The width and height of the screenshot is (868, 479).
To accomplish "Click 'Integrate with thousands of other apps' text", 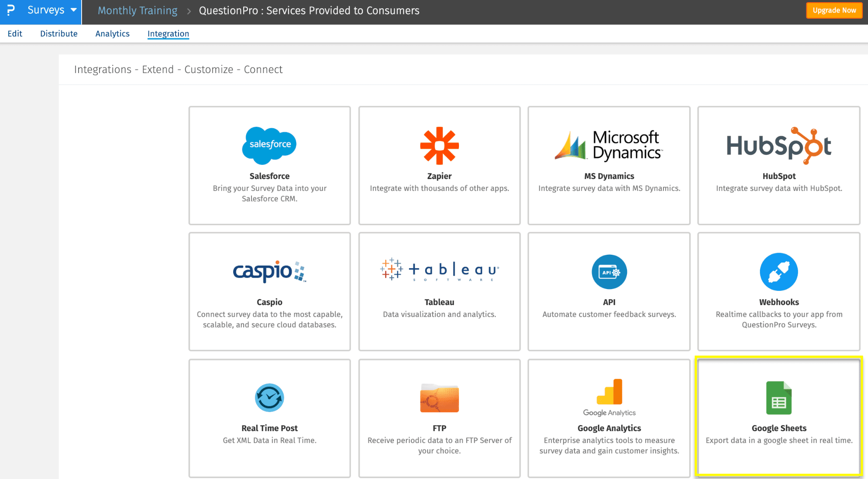I will pos(439,188).
